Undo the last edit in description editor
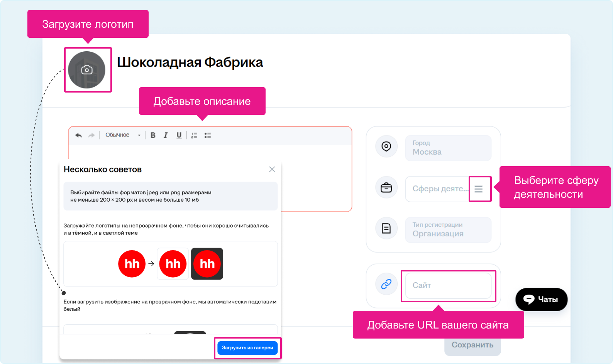The width and height of the screenshot is (613, 364). tap(78, 135)
